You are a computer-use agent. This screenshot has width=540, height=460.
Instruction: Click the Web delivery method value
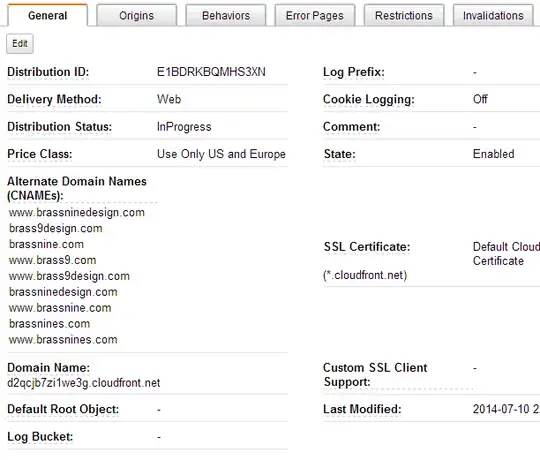pos(169,99)
